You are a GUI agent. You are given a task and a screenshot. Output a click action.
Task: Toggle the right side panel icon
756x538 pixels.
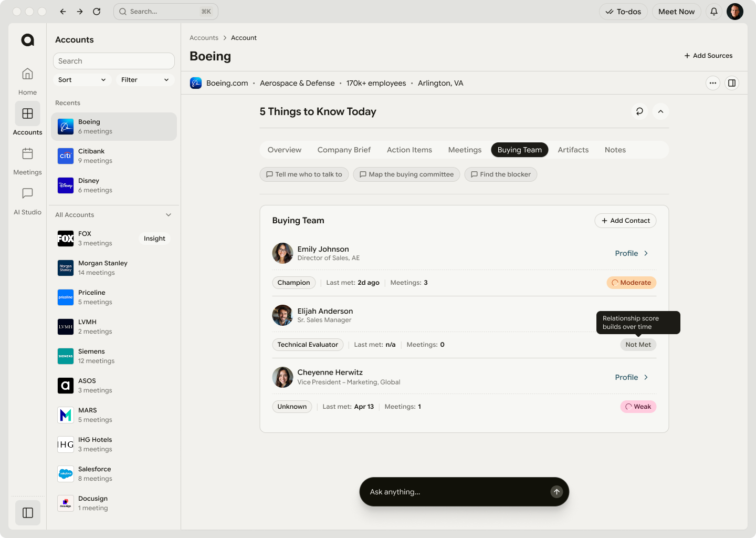[x=732, y=83]
